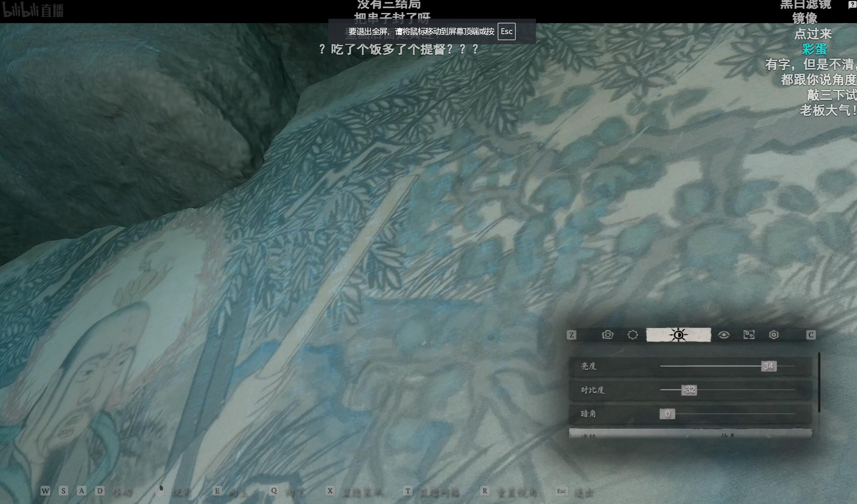This screenshot has height=504, width=857.
Task: Adjust the 对比度 contrast slider handle at -32
Action: [x=689, y=390]
